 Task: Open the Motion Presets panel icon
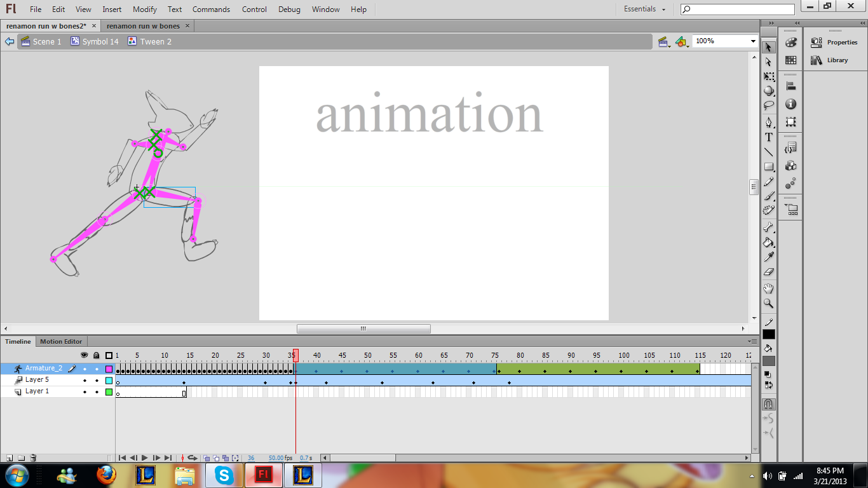(790, 184)
